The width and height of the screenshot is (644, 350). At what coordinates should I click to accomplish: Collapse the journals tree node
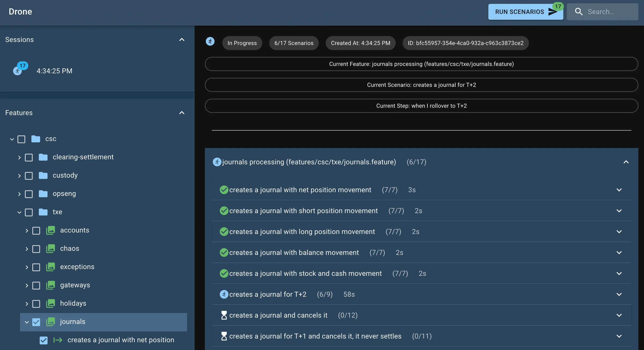tap(27, 322)
